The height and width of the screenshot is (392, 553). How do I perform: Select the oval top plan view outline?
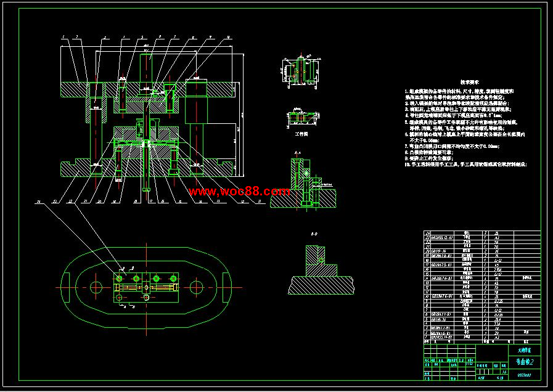point(146,287)
